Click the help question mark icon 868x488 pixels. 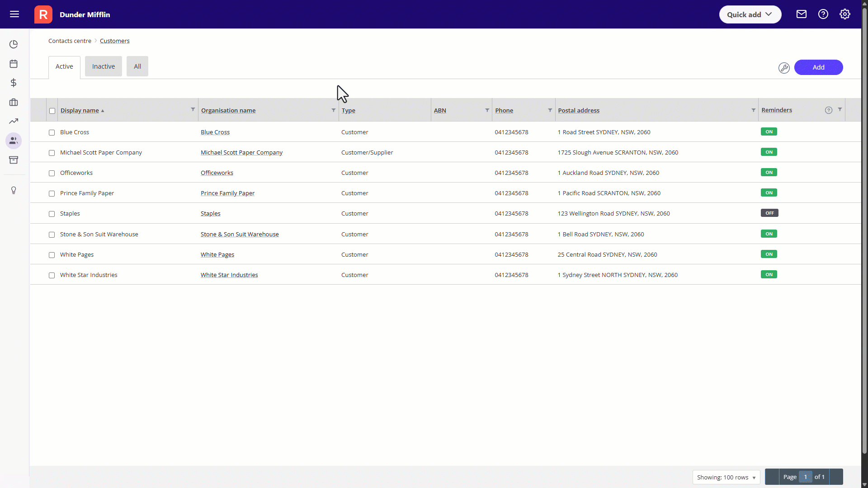tap(823, 14)
